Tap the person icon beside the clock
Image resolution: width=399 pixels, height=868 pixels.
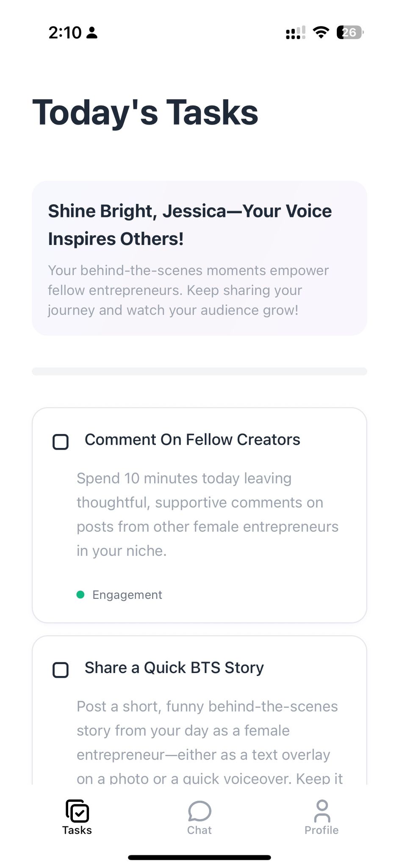92,33
